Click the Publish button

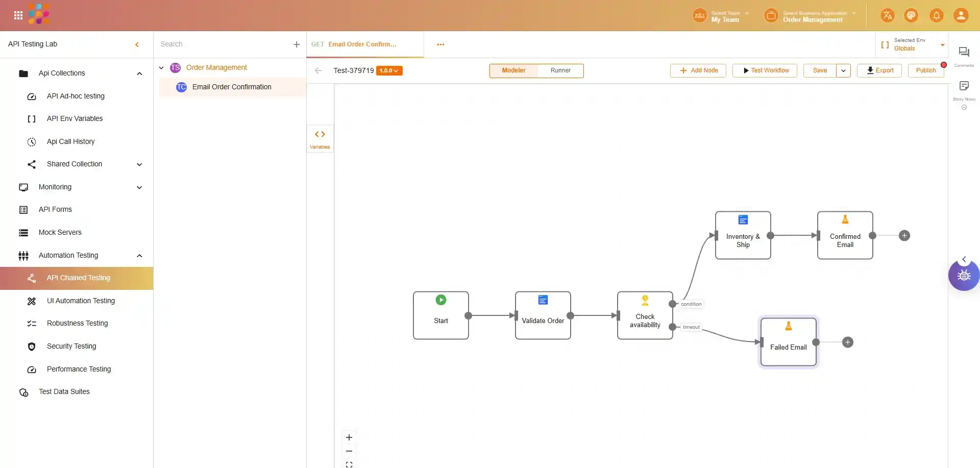(925, 70)
